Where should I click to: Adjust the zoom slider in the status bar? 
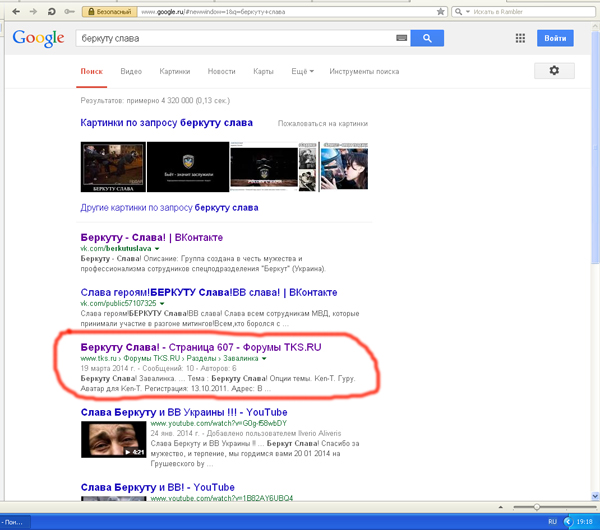tap(536, 507)
